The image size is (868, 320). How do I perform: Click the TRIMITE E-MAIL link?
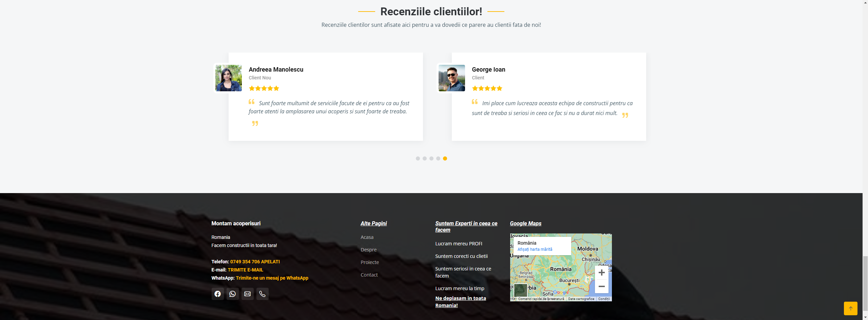click(x=245, y=270)
